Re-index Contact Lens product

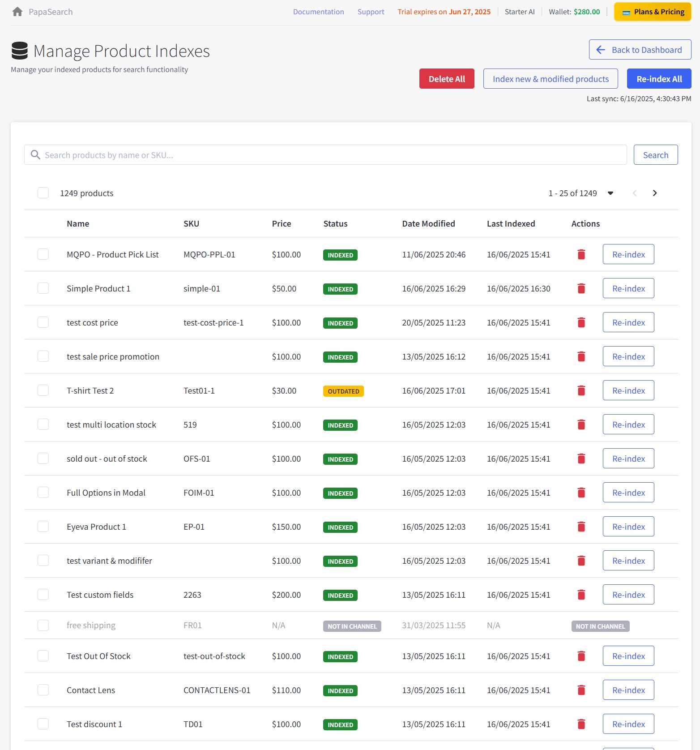click(628, 690)
